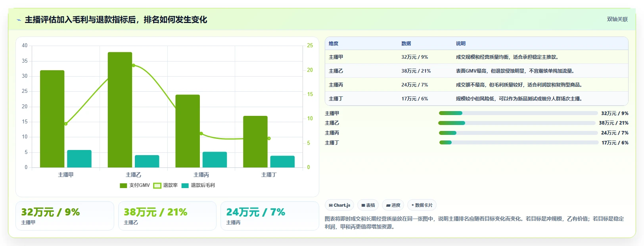Click the 主播丙 green GMV bar
The width and height of the screenshot is (644, 246).
point(188,131)
